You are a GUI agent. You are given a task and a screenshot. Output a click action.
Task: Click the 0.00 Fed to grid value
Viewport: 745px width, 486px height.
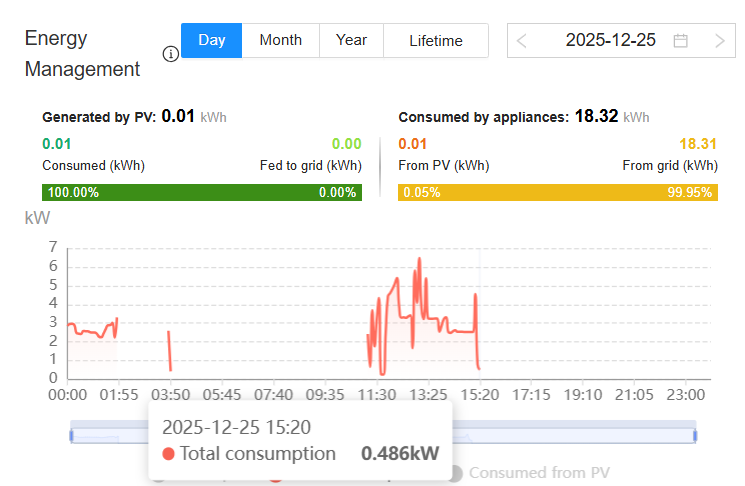346,144
